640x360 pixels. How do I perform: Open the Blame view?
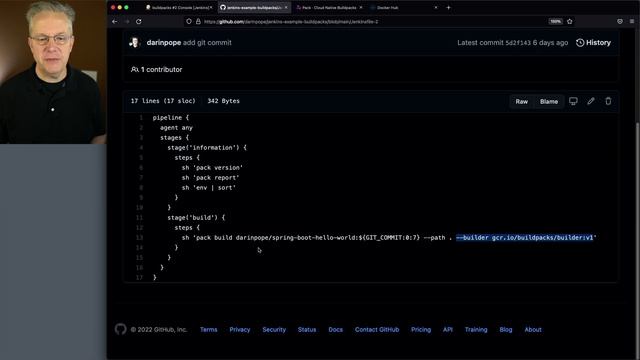[549, 101]
